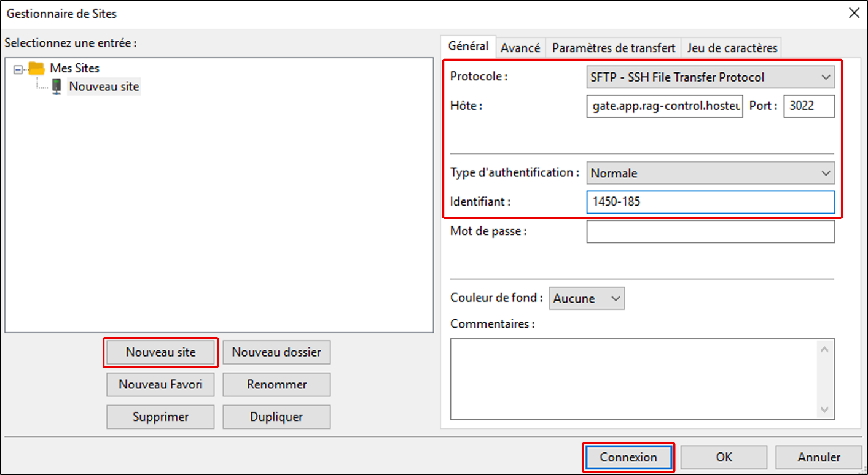Screen dimensions: 868x475
Task: Open Type d'authentification dropdown
Action: pos(710,173)
